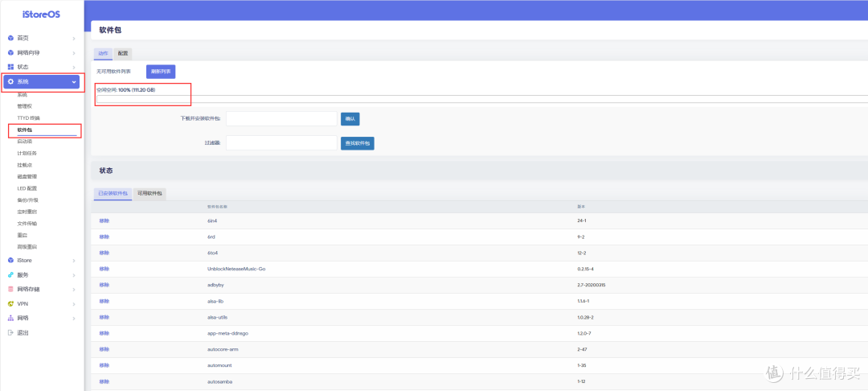Expand the 首页 menu chevron
The width and height of the screenshot is (868, 391).
click(74, 38)
